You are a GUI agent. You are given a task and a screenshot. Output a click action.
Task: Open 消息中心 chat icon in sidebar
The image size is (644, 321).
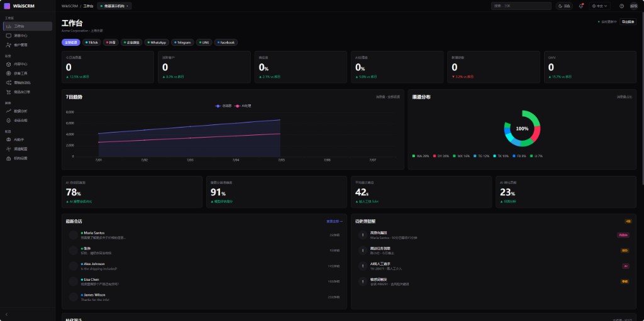click(9, 36)
